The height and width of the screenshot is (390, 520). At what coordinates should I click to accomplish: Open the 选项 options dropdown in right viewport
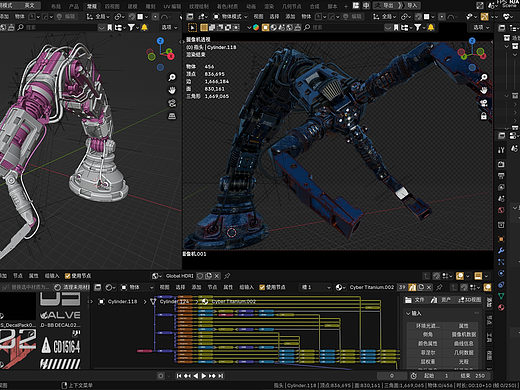pyautogui.click(x=481, y=27)
